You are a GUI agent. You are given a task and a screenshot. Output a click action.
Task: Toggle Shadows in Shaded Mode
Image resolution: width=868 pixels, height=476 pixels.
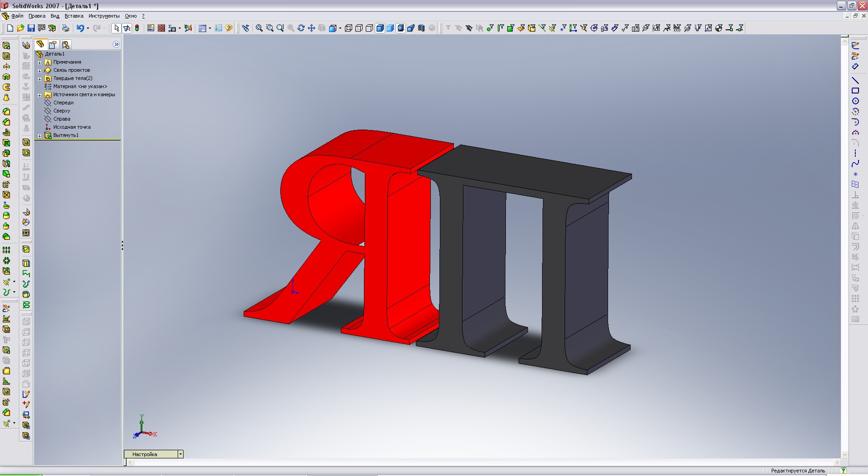(401, 28)
